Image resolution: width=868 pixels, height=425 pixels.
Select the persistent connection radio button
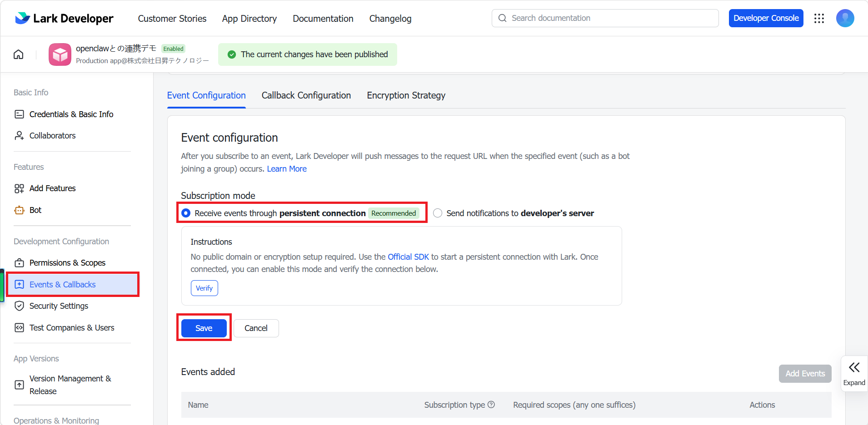186,213
